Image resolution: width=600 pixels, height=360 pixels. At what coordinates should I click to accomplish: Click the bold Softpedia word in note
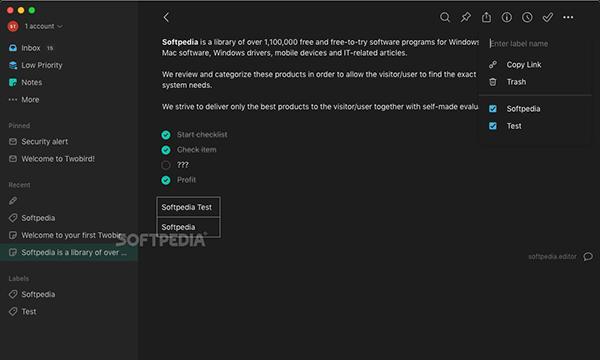[x=180, y=42]
